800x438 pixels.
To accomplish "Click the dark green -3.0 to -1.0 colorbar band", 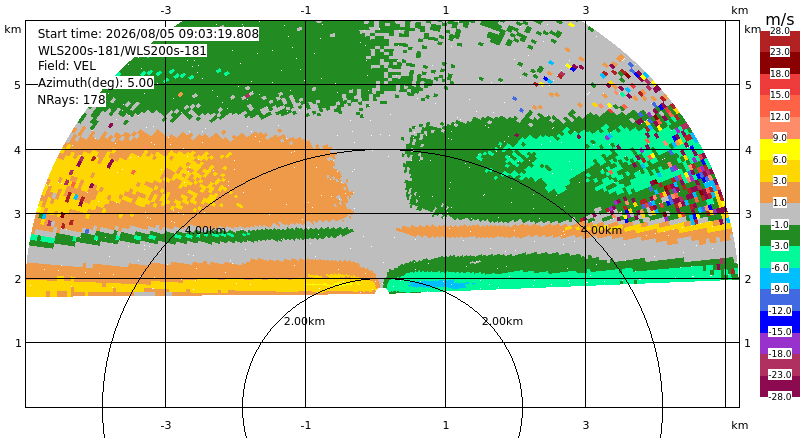I will point(780,235).
